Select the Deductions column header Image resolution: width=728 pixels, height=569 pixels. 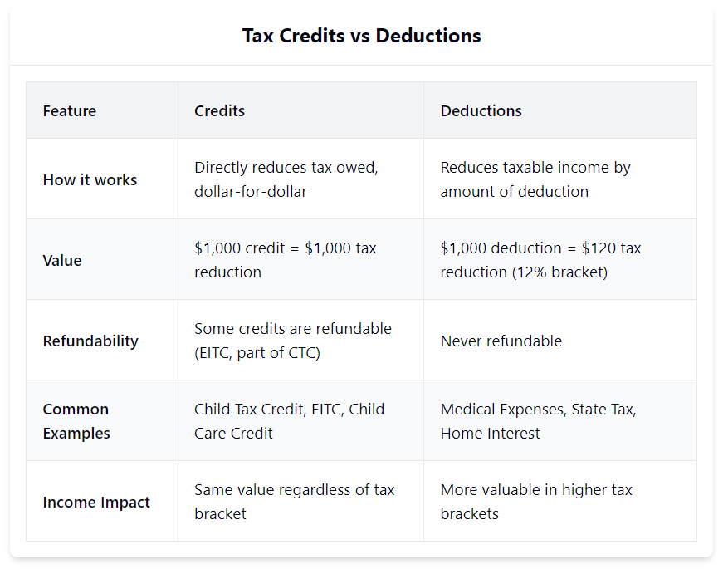tap(481, 110)
